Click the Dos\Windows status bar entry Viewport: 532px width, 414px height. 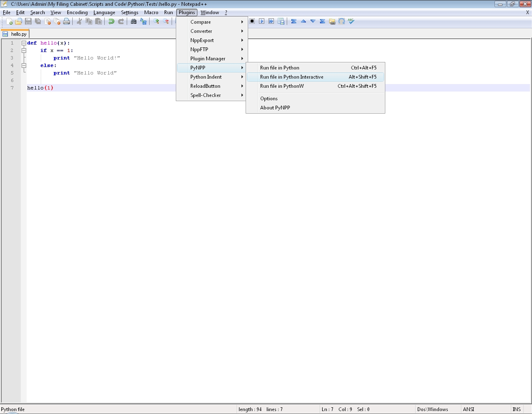[433, 409]
